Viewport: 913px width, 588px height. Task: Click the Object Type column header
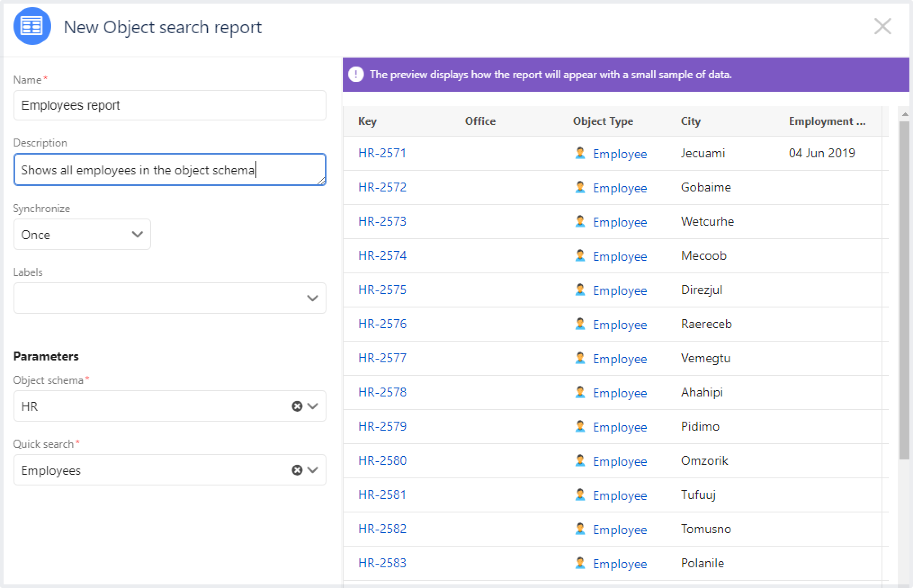603,121
